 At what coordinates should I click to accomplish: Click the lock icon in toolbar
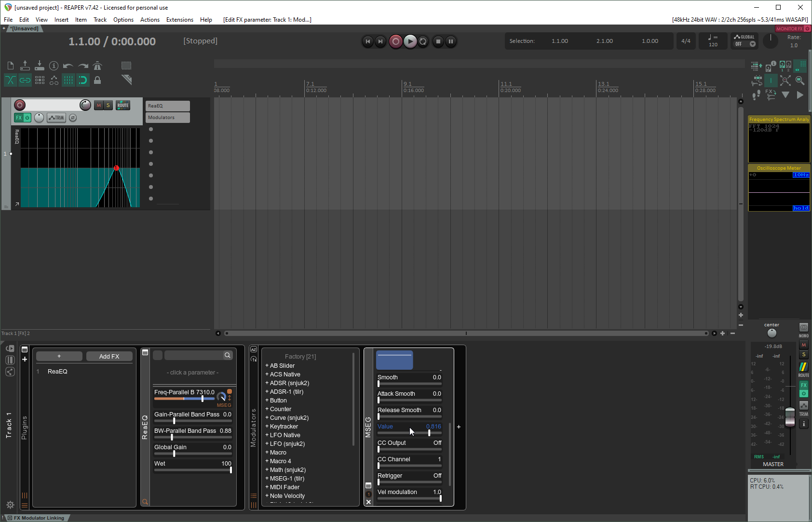(x=97, y=80)
